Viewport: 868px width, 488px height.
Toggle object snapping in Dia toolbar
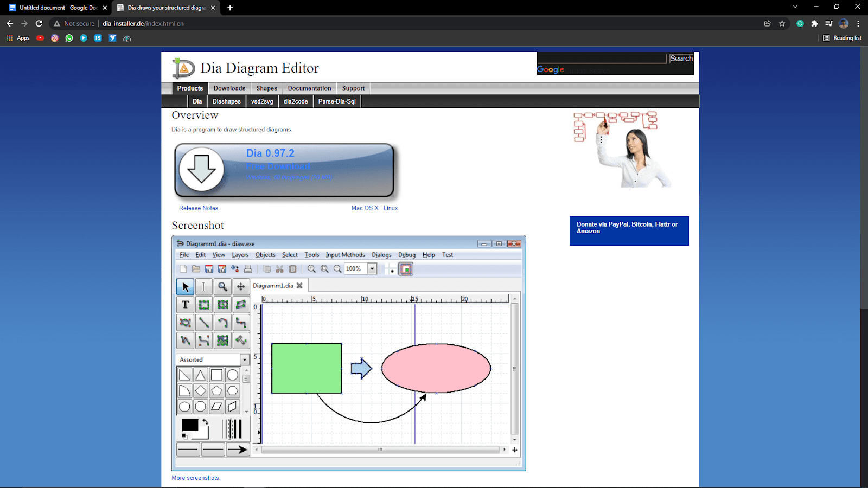pyautogui.click(x=406, y=269)
